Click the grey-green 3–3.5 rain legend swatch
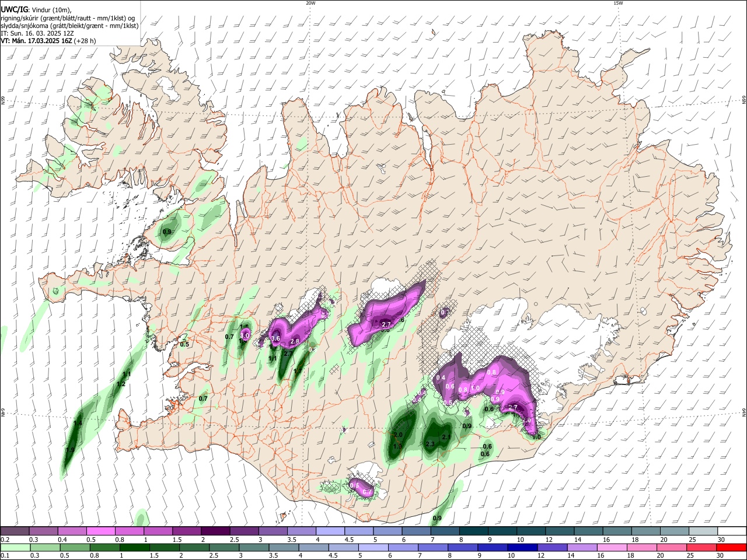 click(254, 547)
